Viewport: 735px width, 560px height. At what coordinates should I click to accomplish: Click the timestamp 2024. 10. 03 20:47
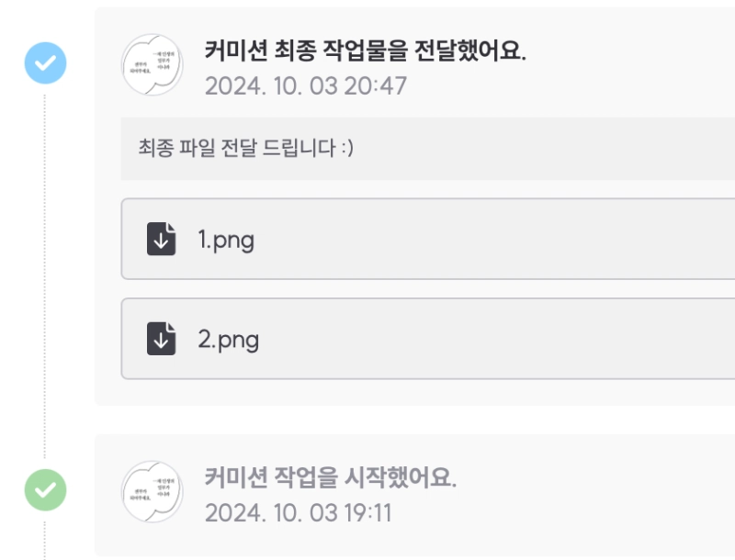[x=305, y=86]
